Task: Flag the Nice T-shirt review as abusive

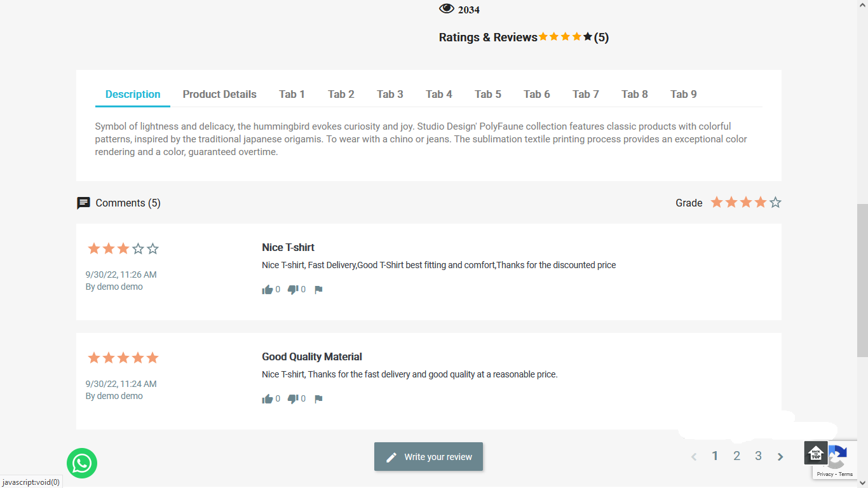Action: tap(318, 290)
